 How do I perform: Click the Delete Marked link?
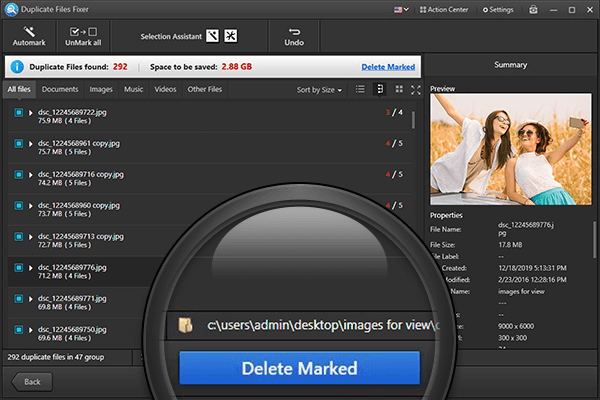(388, 67)
